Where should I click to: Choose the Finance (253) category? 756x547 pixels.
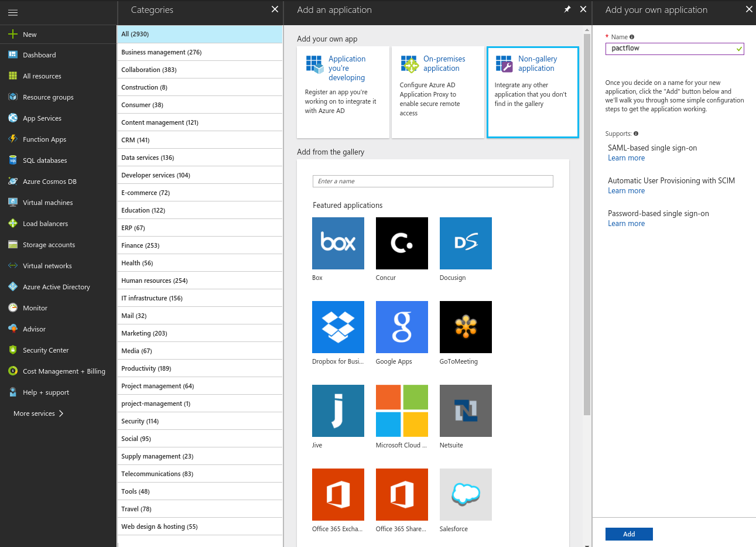tap(200, 245)
